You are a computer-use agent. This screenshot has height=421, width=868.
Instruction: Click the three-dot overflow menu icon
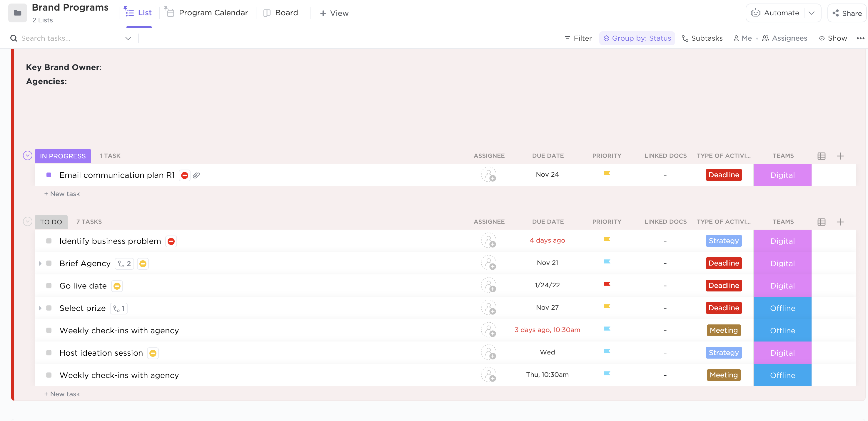point(861,38)
